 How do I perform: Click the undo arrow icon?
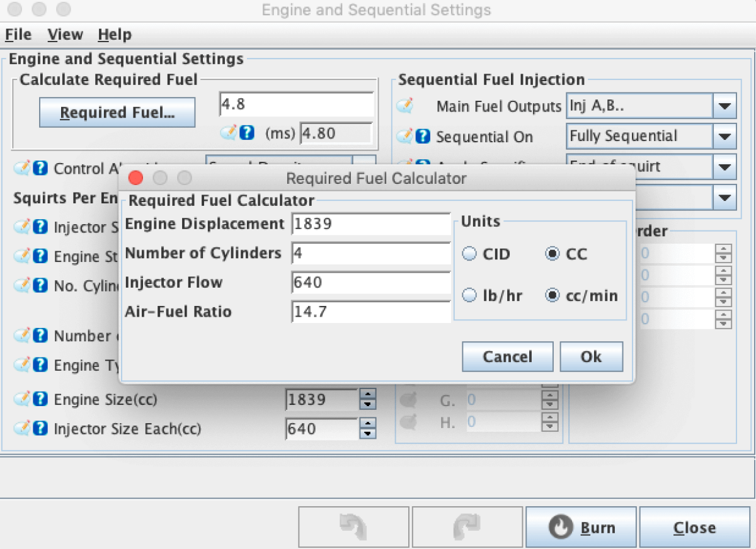coord(353,526)
